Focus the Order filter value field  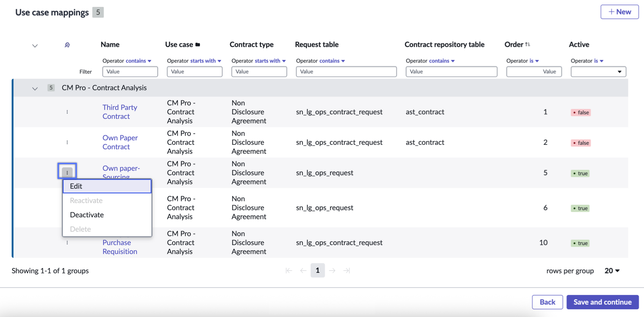click(x=534, y=72)
